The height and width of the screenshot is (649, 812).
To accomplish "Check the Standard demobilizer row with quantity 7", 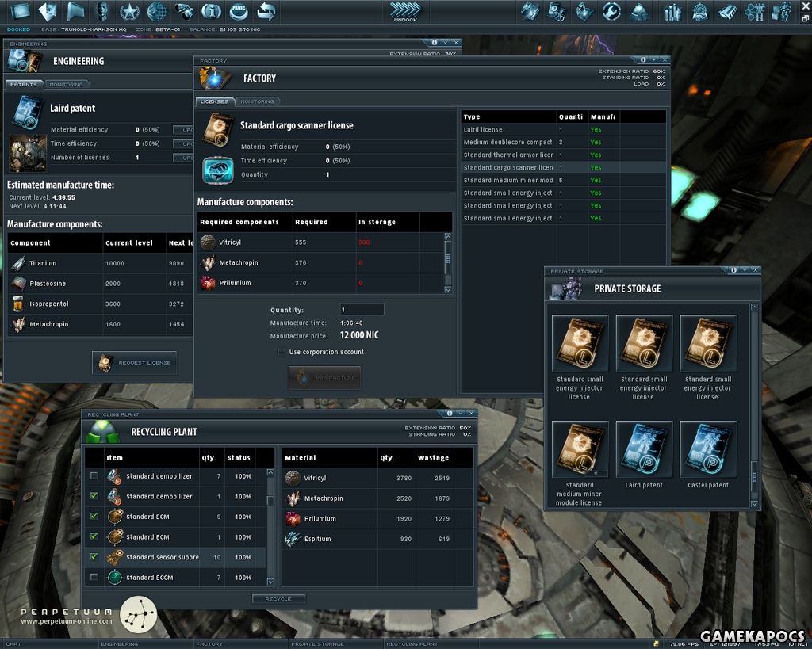I will [94, 475].
